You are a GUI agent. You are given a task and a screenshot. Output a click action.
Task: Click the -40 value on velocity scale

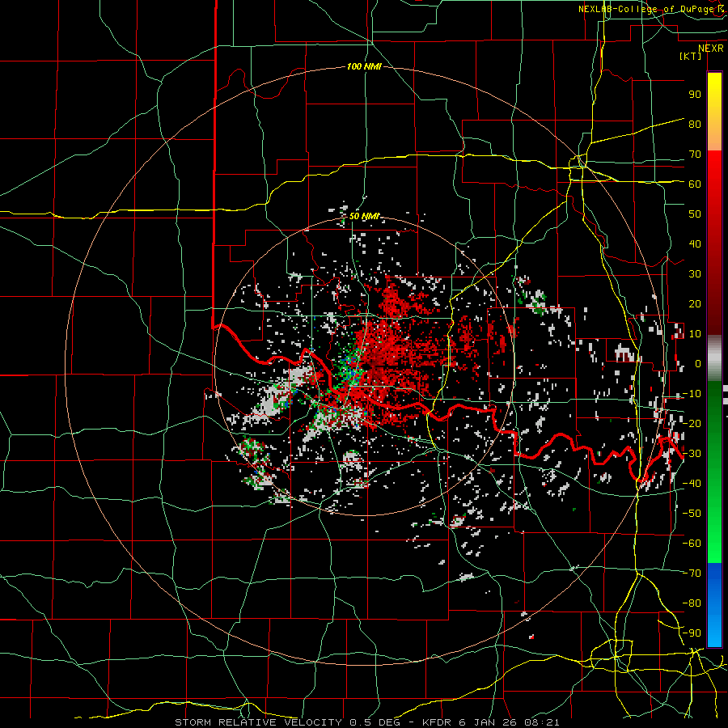[x=692, y=484]
